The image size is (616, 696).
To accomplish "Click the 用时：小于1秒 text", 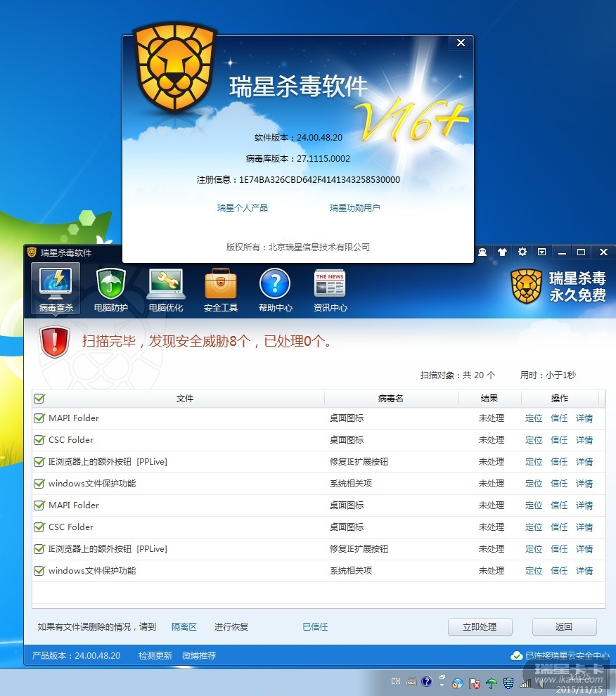I will (548, 375).
